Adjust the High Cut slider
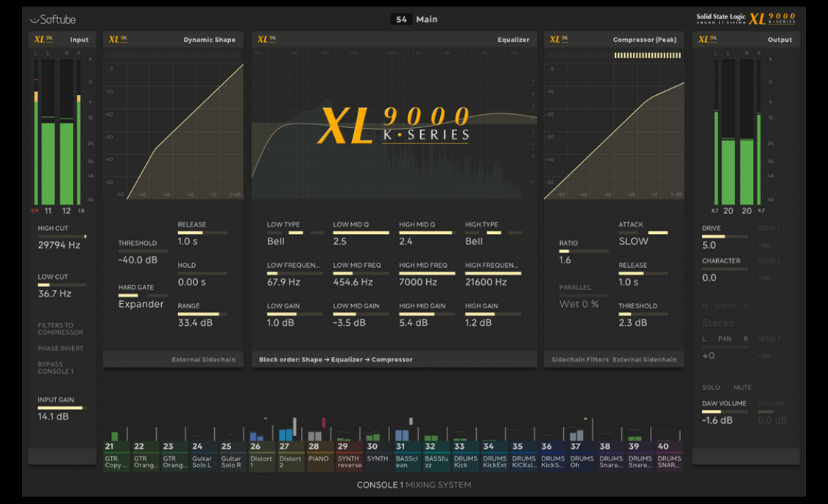Viewport: 828px width, 504px height. tap(62, 236)
